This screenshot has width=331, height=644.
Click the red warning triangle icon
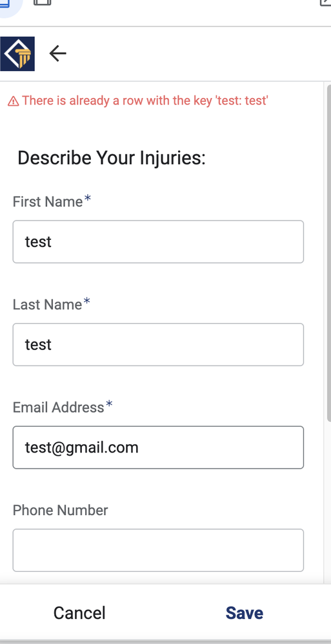click(13, 101)
